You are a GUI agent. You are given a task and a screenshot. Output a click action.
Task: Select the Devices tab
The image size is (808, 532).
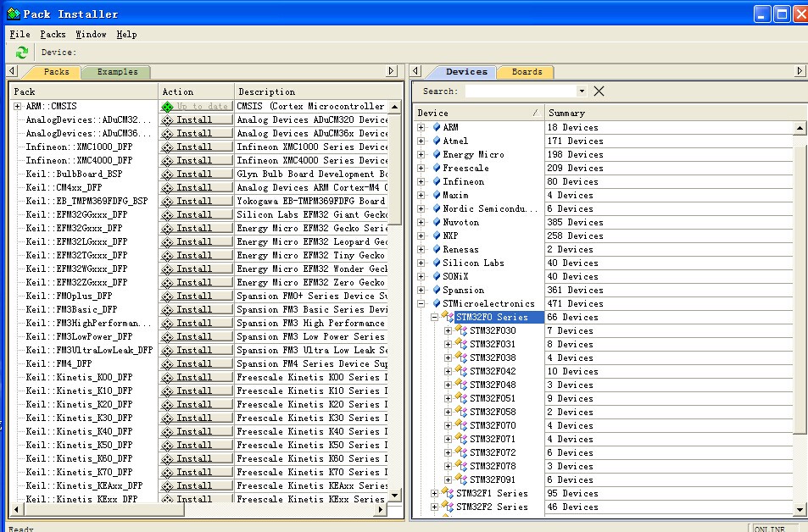pos(465,72)
